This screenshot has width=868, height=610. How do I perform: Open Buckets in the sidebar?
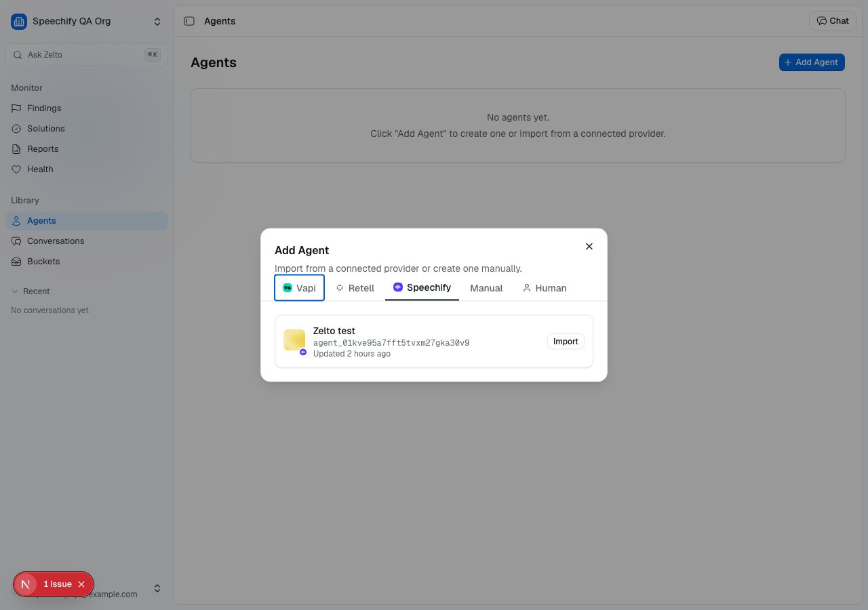pyautogui.click(x=87, y=262)
